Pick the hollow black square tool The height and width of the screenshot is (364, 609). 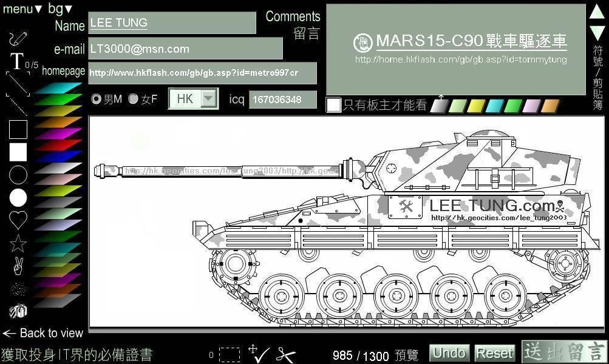coord(18,129)
